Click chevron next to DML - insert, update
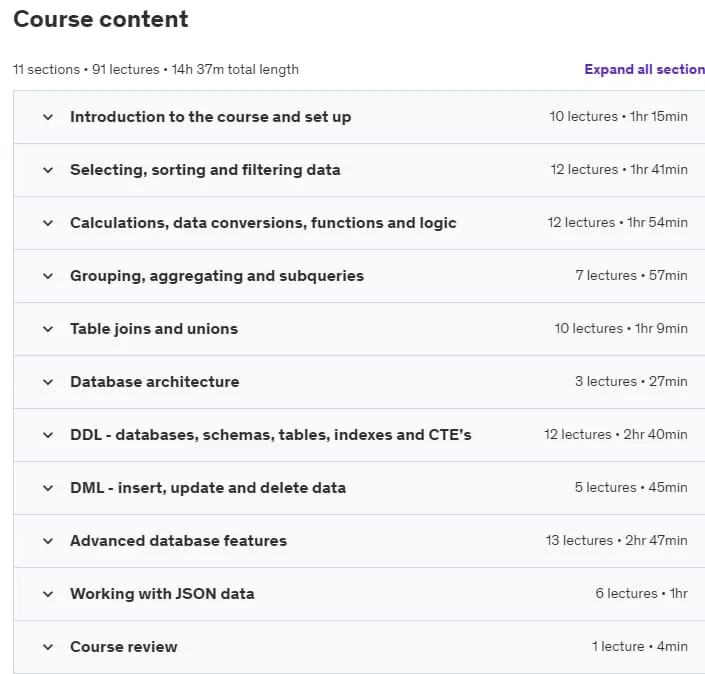Viewport: 705px width, 674px height. pyautogui.click(x=48, y=489)
